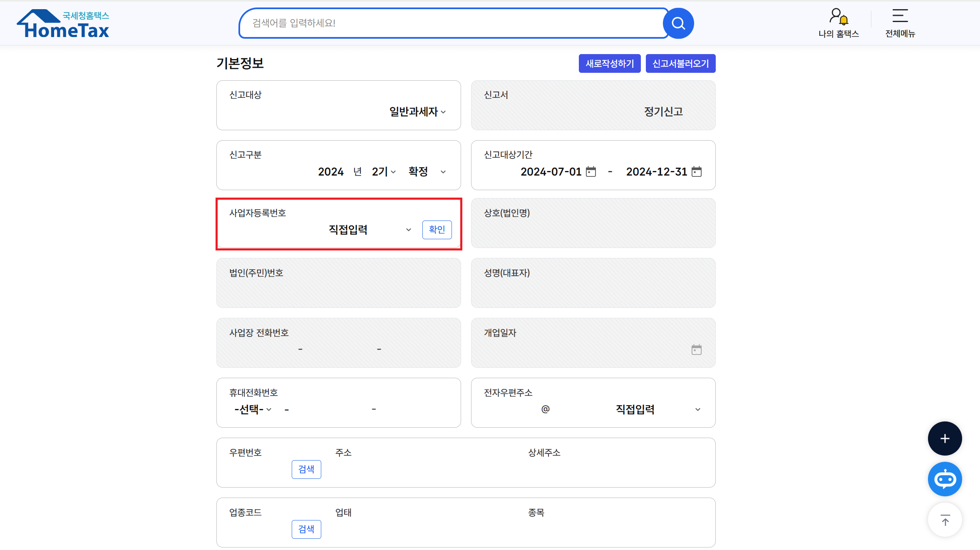Click the chatbot robot icon

(x=944, y=479)
